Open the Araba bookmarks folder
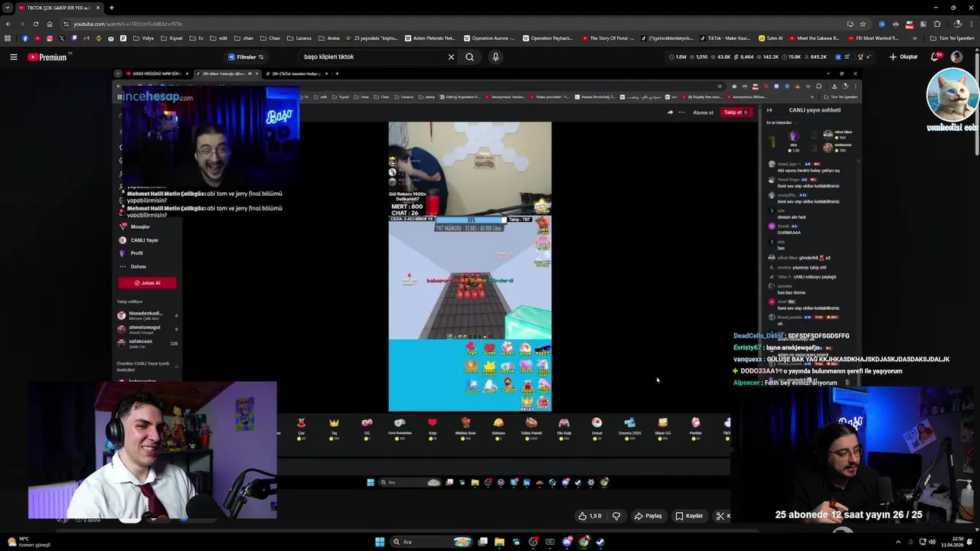The image size is (980, 551). (328, 37)
